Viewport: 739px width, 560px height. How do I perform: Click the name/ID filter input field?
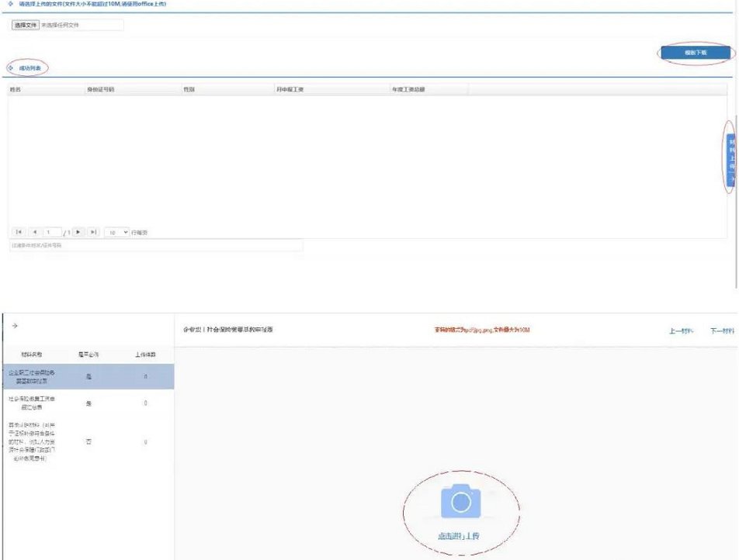155,246
